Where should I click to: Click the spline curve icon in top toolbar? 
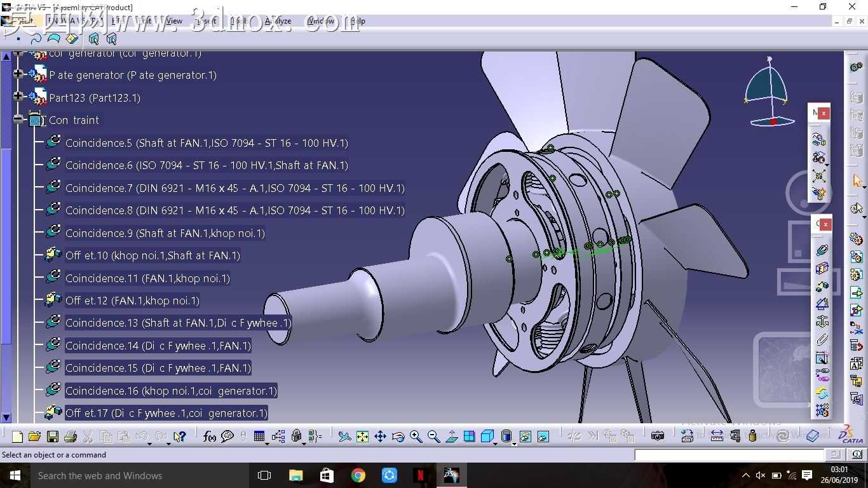pos(36,39)
